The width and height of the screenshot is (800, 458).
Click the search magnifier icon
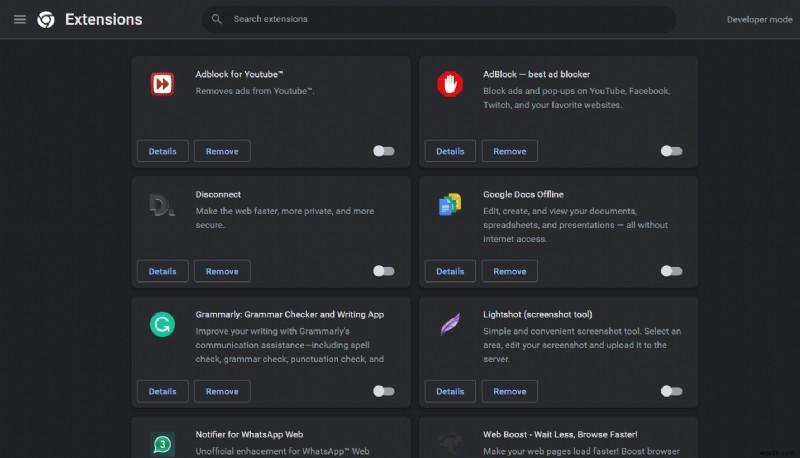click(x=217, y=19)
